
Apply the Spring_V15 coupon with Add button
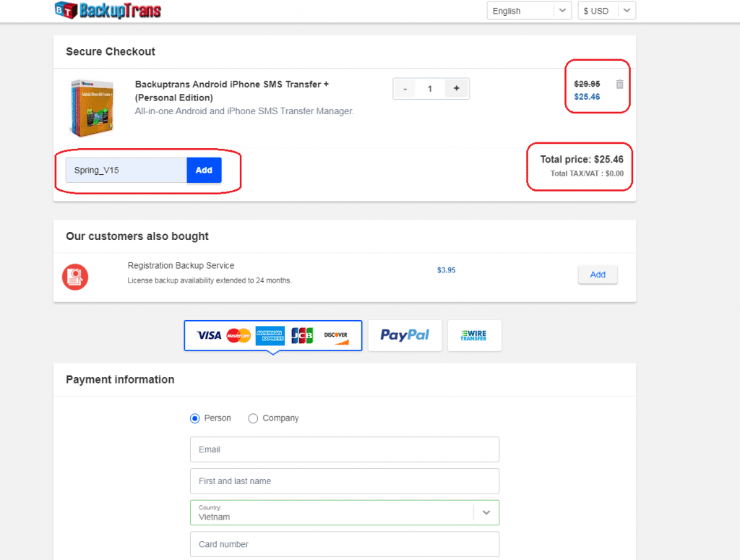pyautogui.click(x=204, y=170)
